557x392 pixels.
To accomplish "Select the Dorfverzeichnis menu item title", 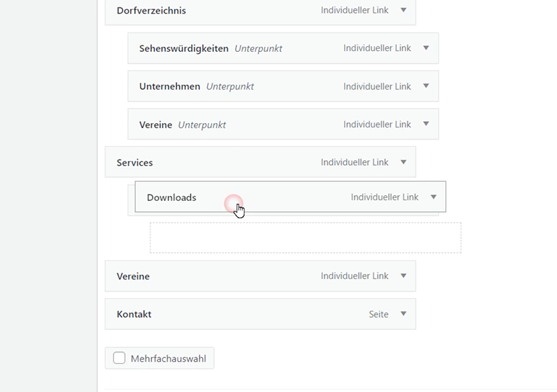I will (x=151, y=11).
